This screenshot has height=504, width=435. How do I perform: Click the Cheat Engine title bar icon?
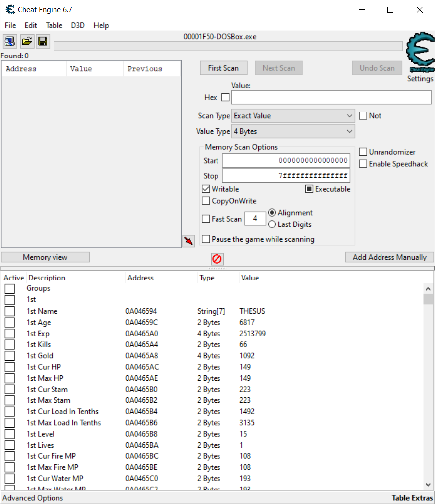tap(10, 9)
